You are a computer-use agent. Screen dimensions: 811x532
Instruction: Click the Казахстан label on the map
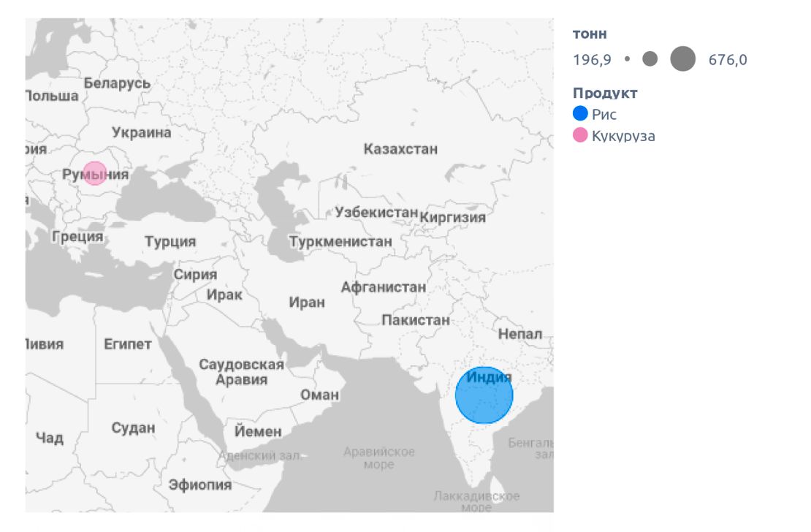pyautogui.click(x=400, y=149)
